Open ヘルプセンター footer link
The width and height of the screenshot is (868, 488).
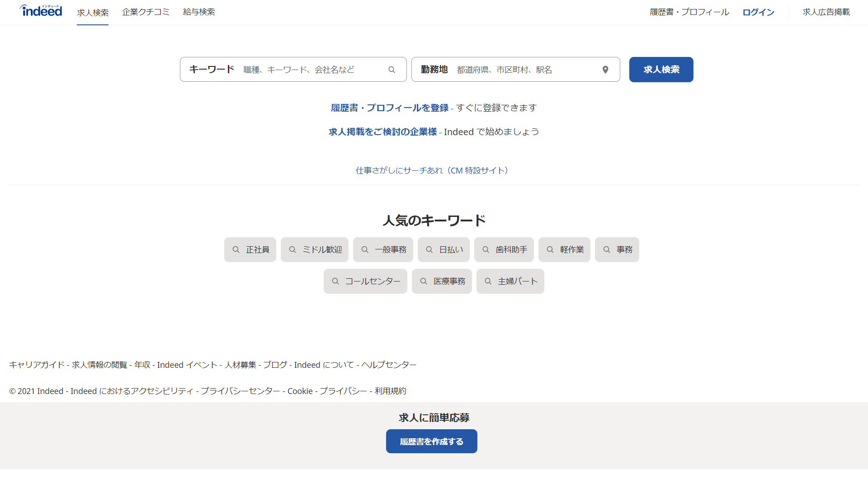[x=389, y=365]
